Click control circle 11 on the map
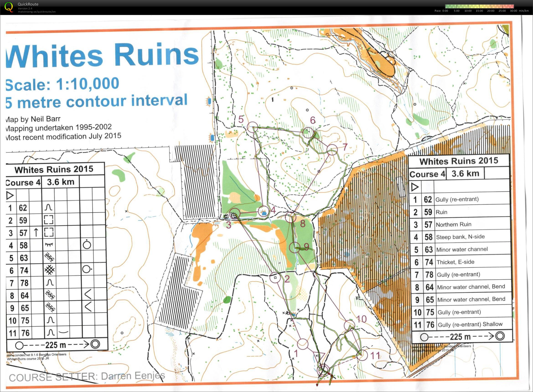This screenshot has width=533, height=392. pyautogui.click(x=362, y=355)
